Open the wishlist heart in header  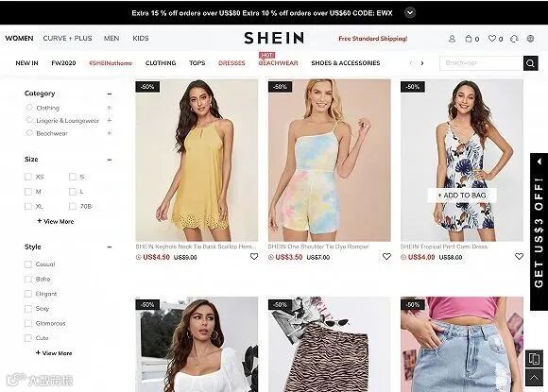click(x=492, y=39)
